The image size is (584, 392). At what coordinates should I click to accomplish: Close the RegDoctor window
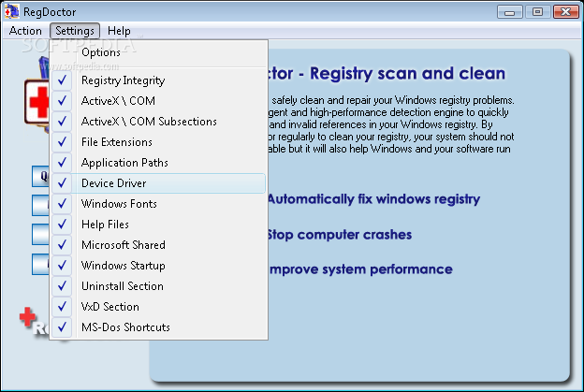(565, 12)
